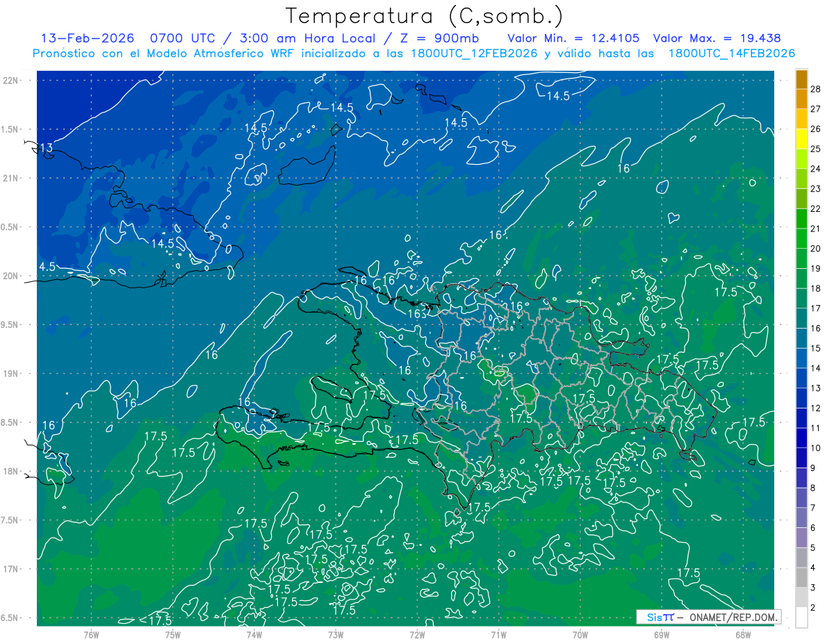Click the '75W' longitude axis label
This screenshot has height=644, width=834.
click(x=173, y=635)
